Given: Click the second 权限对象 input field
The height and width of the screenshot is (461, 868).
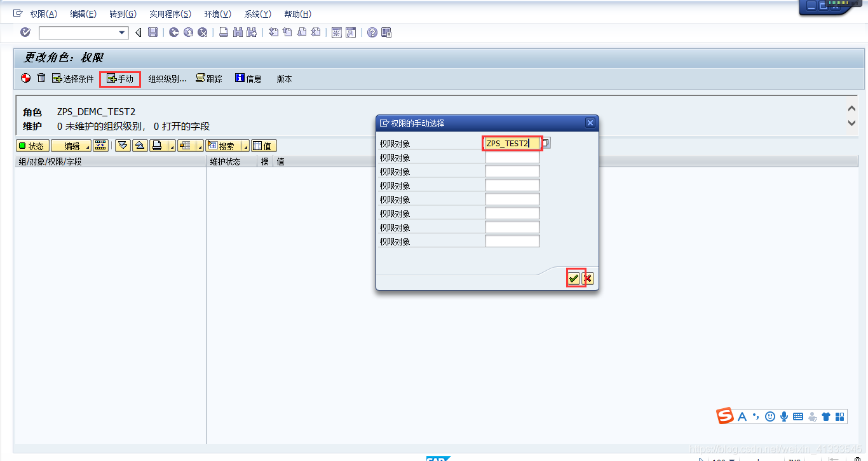Looking at the screenshot, I should coord(512,157).
